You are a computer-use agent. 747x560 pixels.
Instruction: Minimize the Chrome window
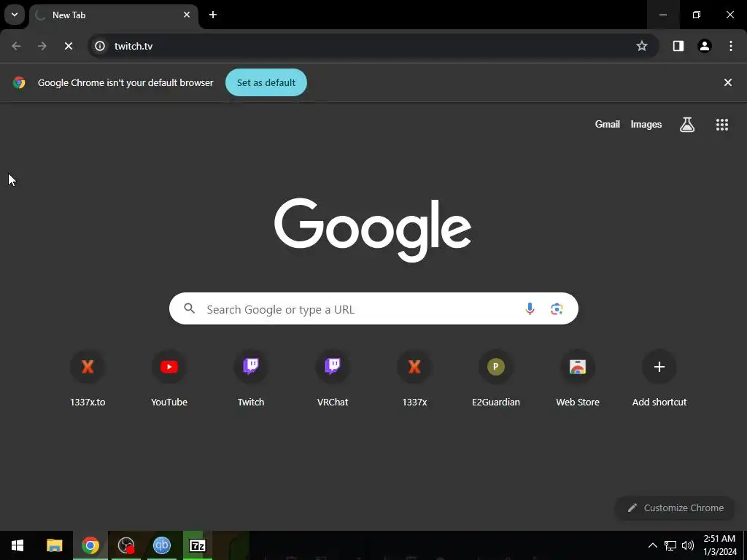tap(663, 15)
